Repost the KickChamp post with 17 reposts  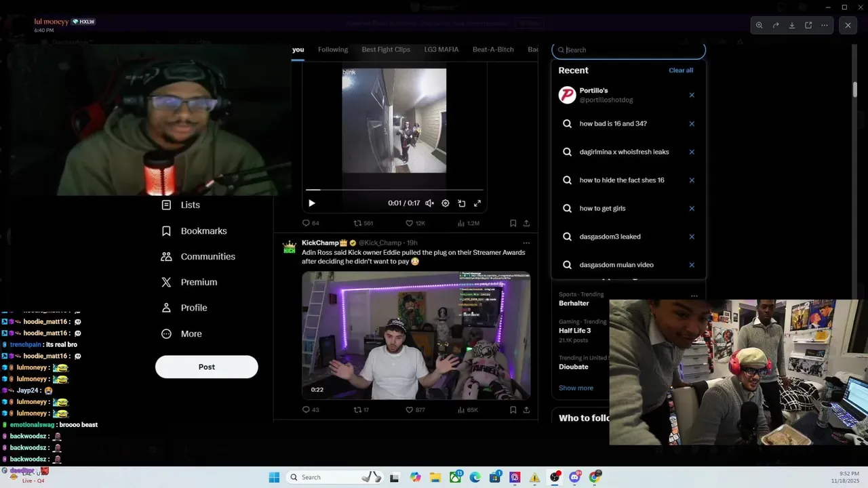pyautogui.click(x=361, y=410)
